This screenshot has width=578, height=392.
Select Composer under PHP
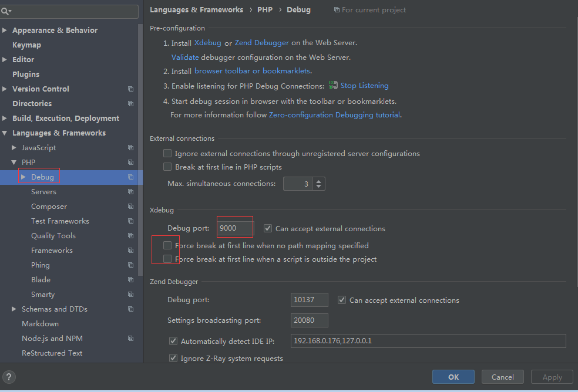pyautogui.click(x=49, y=207)
